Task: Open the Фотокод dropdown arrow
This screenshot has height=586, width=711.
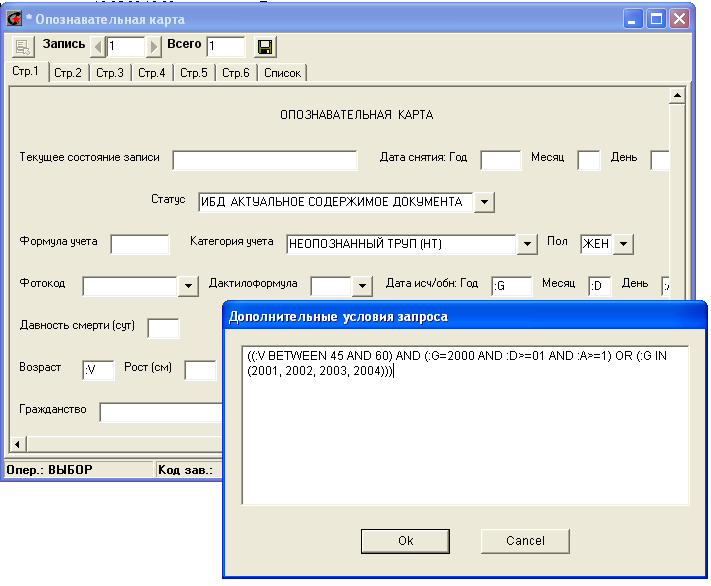Action: coord(188,286)
